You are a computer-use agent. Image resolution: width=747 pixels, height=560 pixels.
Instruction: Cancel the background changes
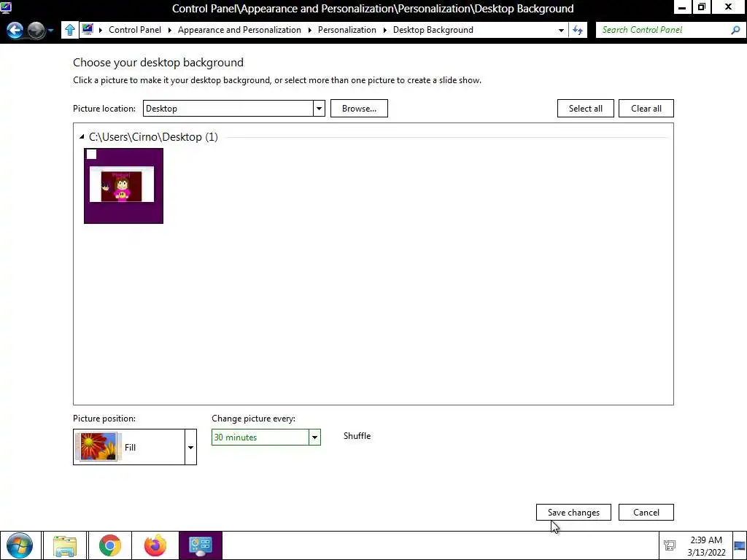(646, 513)
